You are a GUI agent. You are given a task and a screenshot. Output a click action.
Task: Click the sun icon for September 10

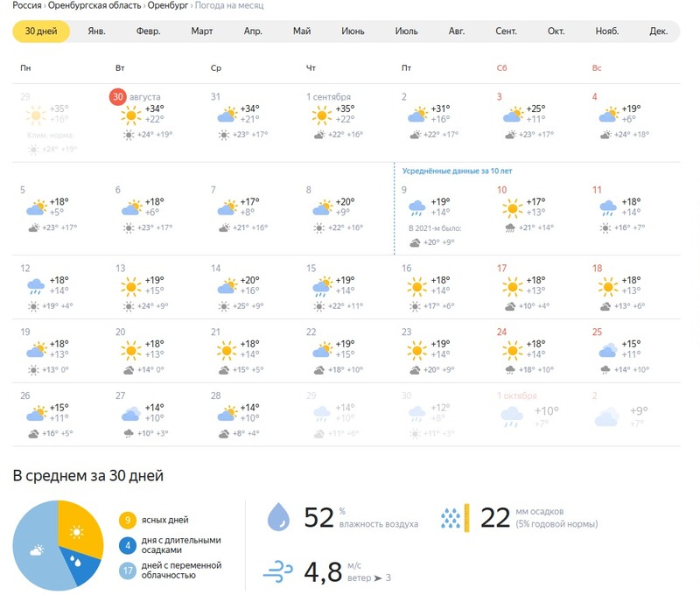[x=512, y=207]
